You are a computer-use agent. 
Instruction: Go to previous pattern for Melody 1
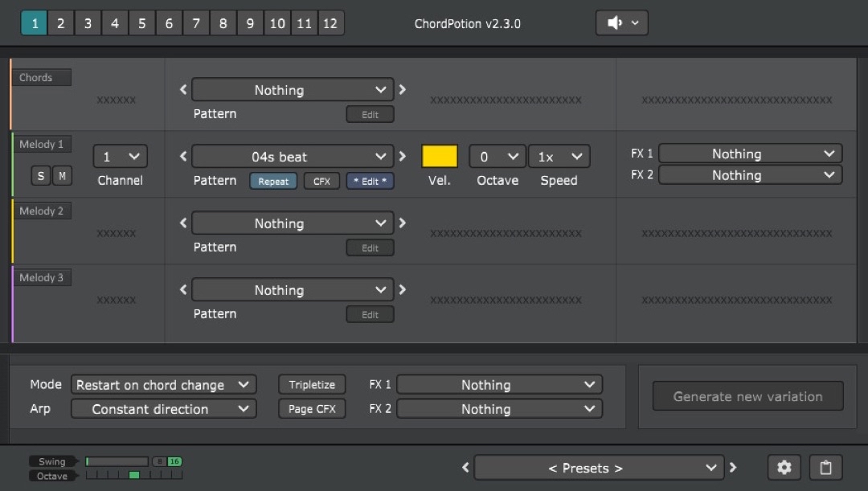(x=183, y=157)
